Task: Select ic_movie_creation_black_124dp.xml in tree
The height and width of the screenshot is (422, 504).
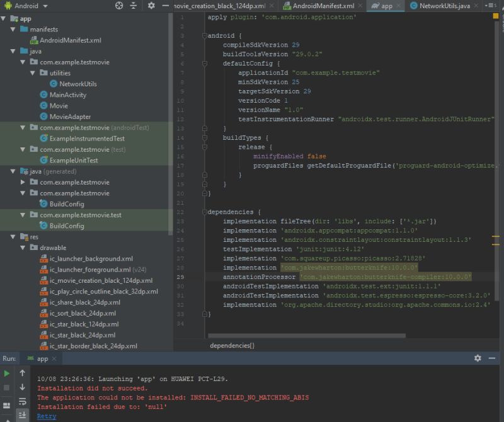Action: coord(96,281)
